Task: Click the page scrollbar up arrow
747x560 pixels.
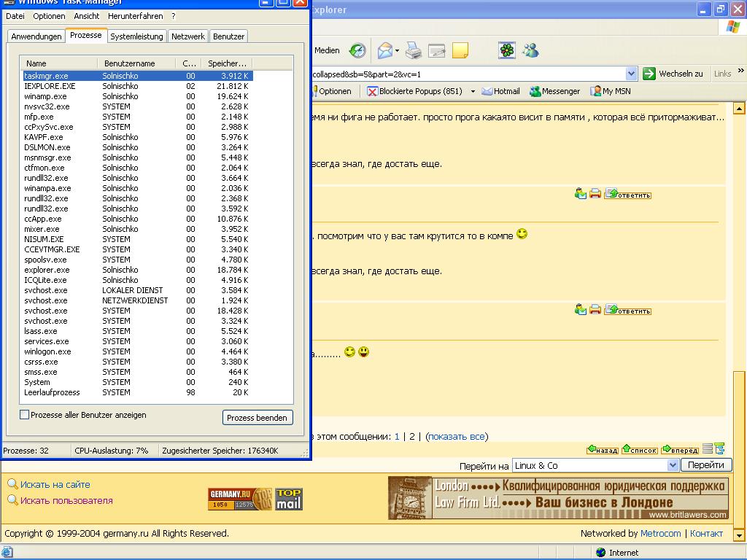Action: click(x=739, y=109)
